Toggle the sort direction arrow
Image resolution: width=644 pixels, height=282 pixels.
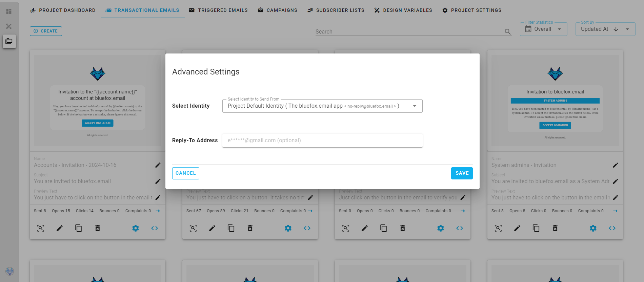[616, 29]
